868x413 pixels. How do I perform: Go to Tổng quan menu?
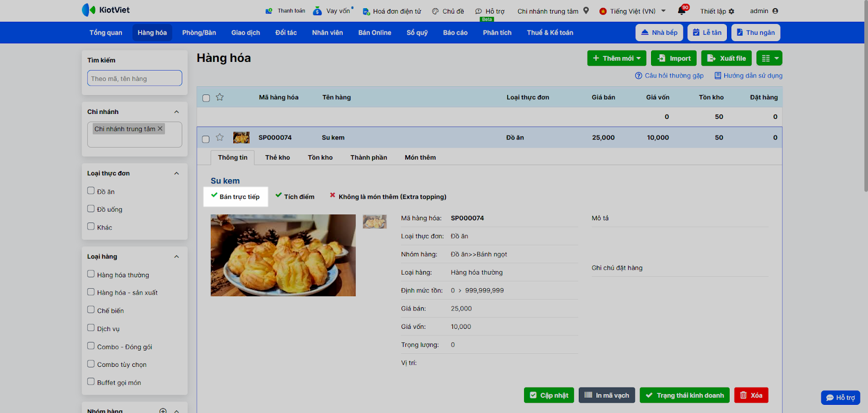[x=106, y=33]
